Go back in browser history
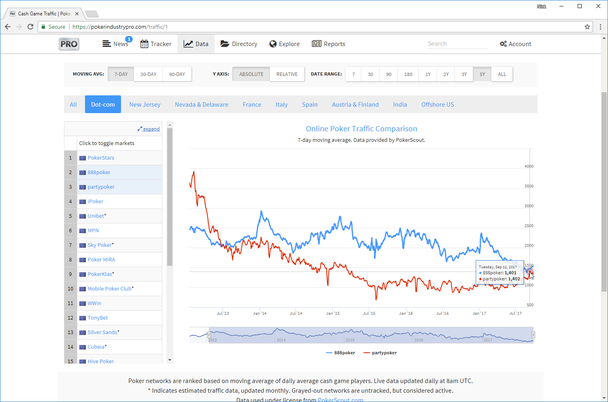This screenshot has height=402, width=608. coord(8,27)
